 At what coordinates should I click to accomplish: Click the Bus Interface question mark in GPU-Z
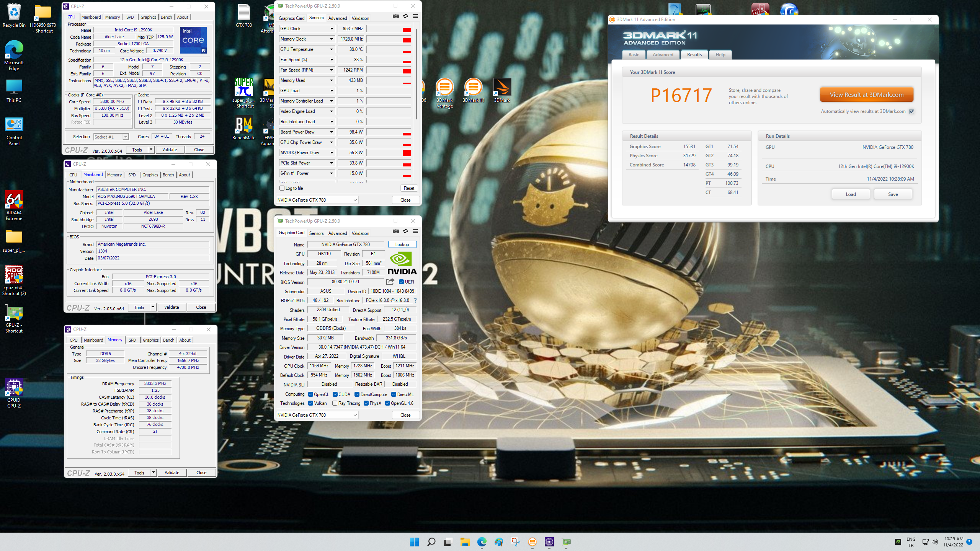[415, 300]
